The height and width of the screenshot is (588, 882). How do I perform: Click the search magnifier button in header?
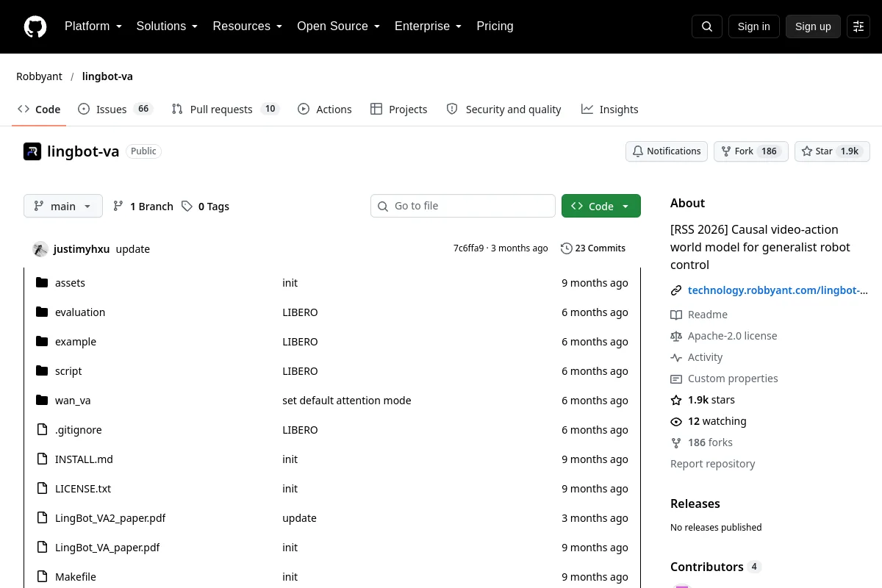coord(707,26)
